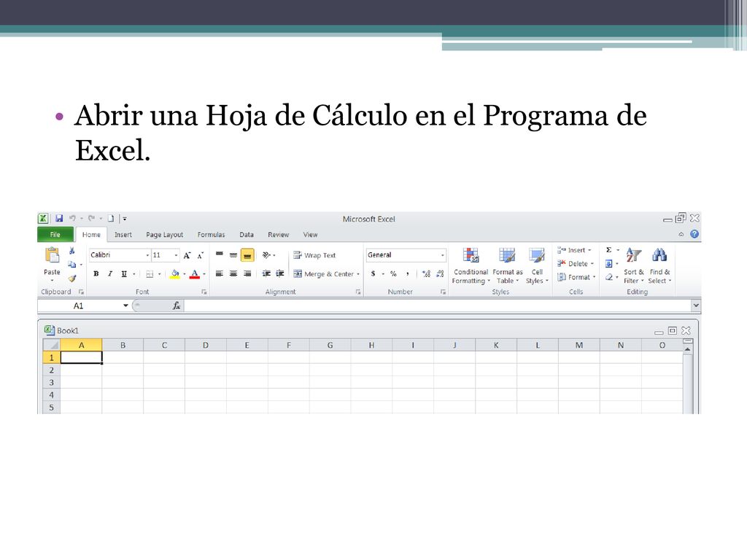Open the File tab

coord(55,235)
